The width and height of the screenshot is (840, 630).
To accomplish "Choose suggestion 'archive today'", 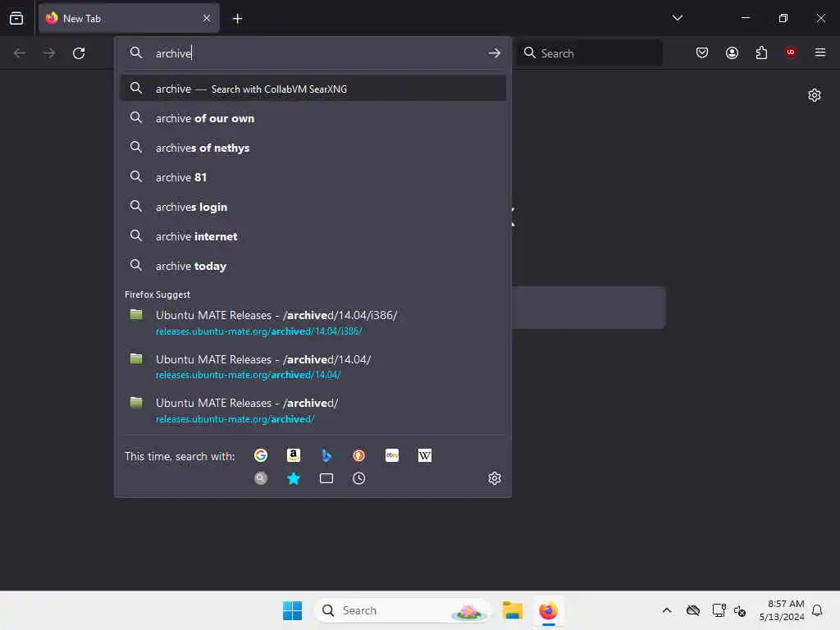I will coord(313,266).
